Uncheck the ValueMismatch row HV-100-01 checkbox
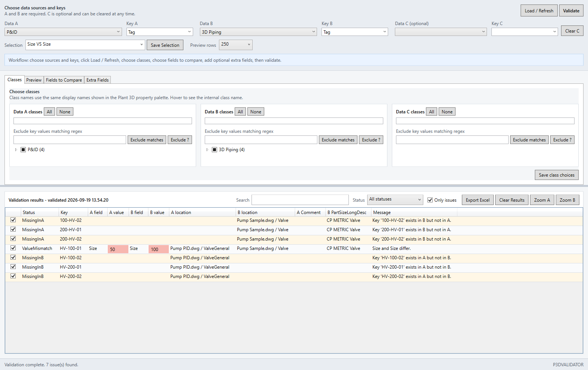This screenshot has height=370, width=588. (x=13, y=248)
